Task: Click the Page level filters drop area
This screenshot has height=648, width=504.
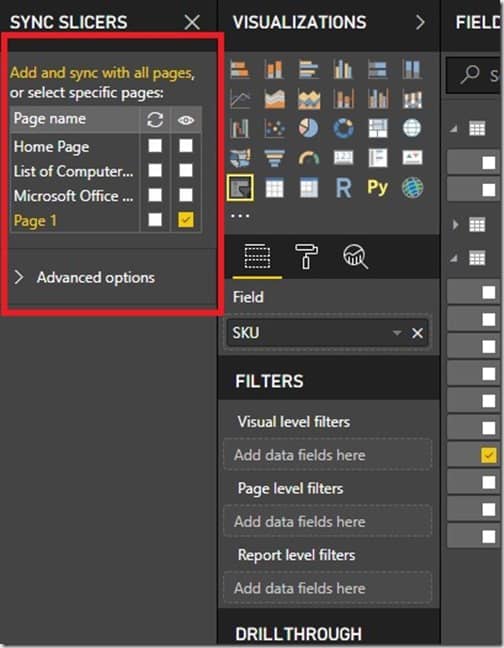Action: tap(328, 522)
